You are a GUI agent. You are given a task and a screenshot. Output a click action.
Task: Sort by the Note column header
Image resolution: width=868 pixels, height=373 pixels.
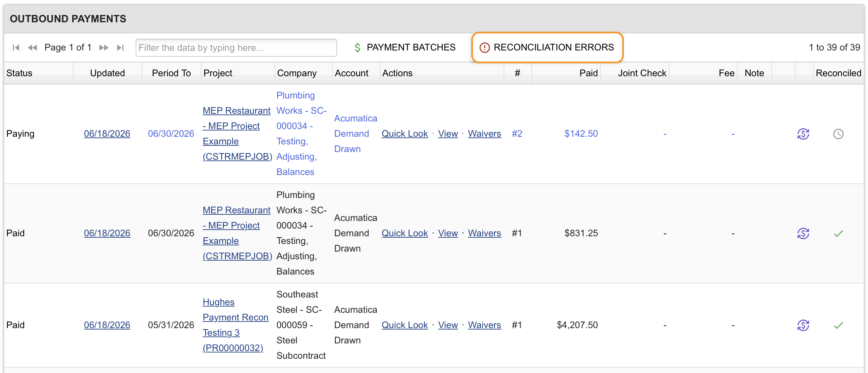(x=754, y=73)
